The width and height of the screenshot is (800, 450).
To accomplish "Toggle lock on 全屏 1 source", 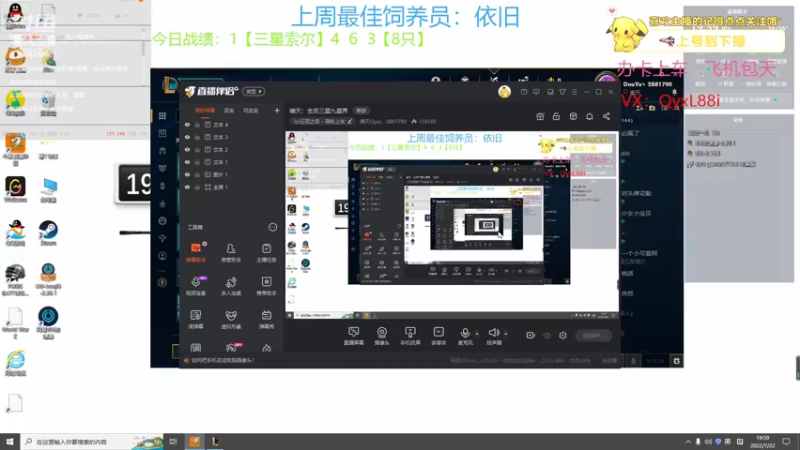I will [x=197, y=187].
